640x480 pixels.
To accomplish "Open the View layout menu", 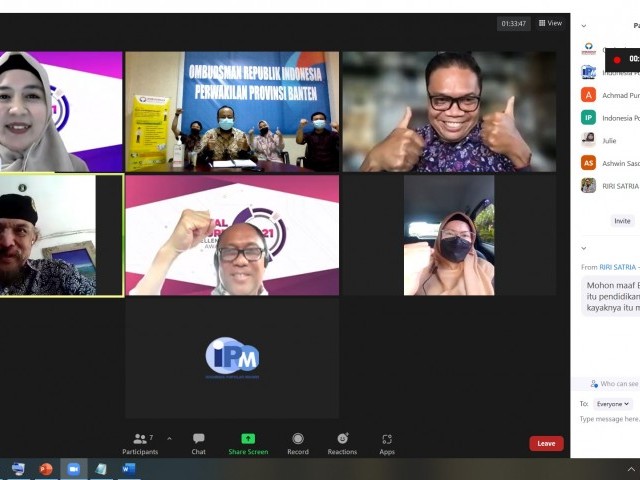I will click(550, 23).
